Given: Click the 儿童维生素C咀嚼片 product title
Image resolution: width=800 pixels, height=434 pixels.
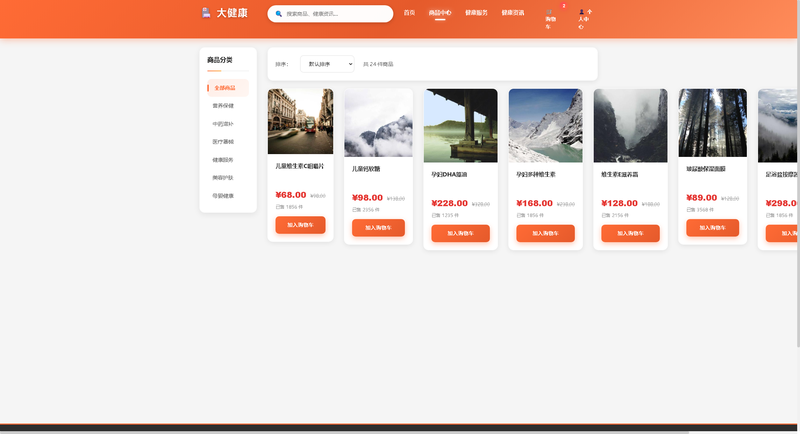Looking at the screenshot, I should 299,166.
